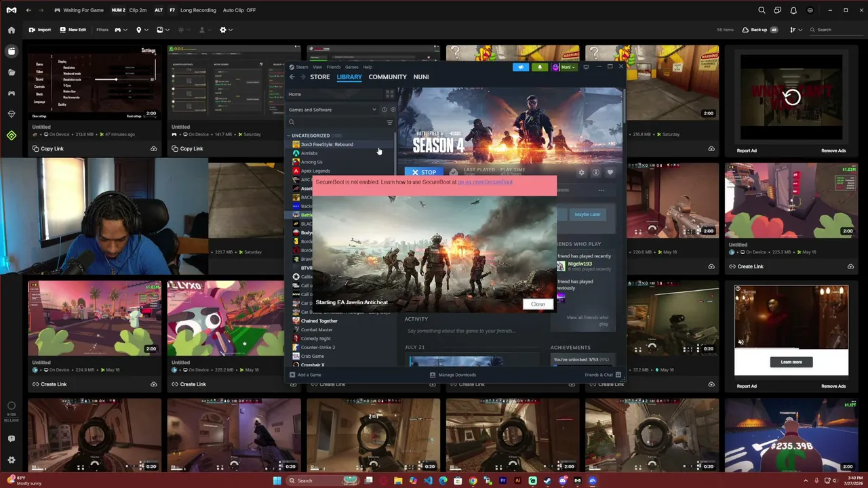Open the View menu in Steam
The height and width of the screenshot is (488, 868).
pyautogui.click(x=317, y=67)
